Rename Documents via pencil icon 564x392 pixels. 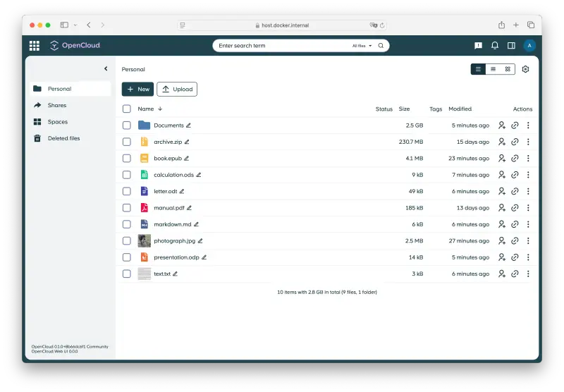click(x=188, y=125)
